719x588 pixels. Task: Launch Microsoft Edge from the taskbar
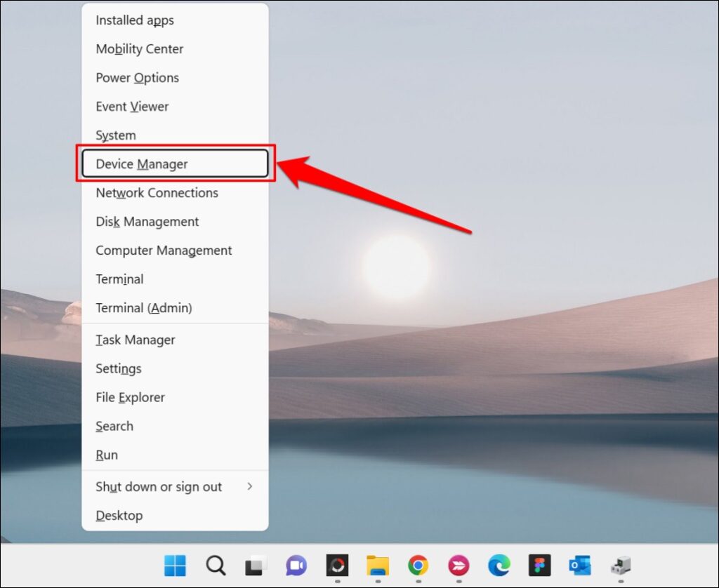click(499, 566)
